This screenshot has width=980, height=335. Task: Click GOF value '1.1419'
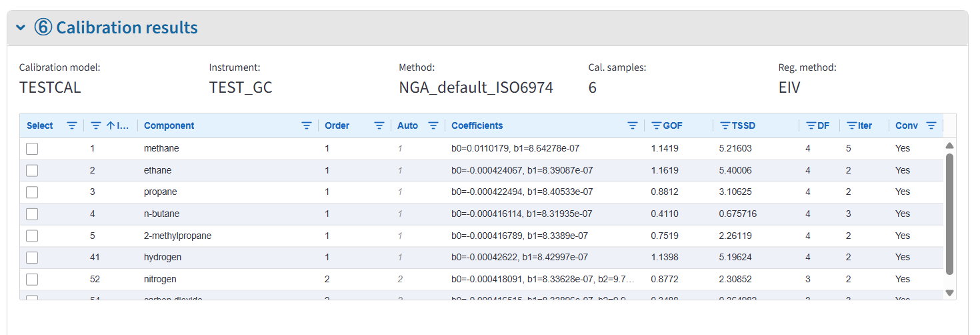point(664,149)
